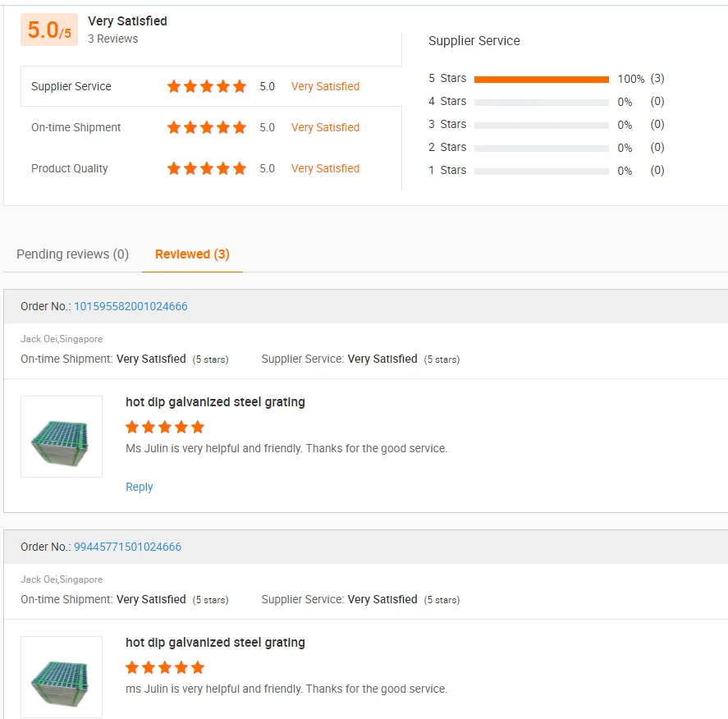Click first review's product title
Screen dimensions: 728x719
click(215, 402)
